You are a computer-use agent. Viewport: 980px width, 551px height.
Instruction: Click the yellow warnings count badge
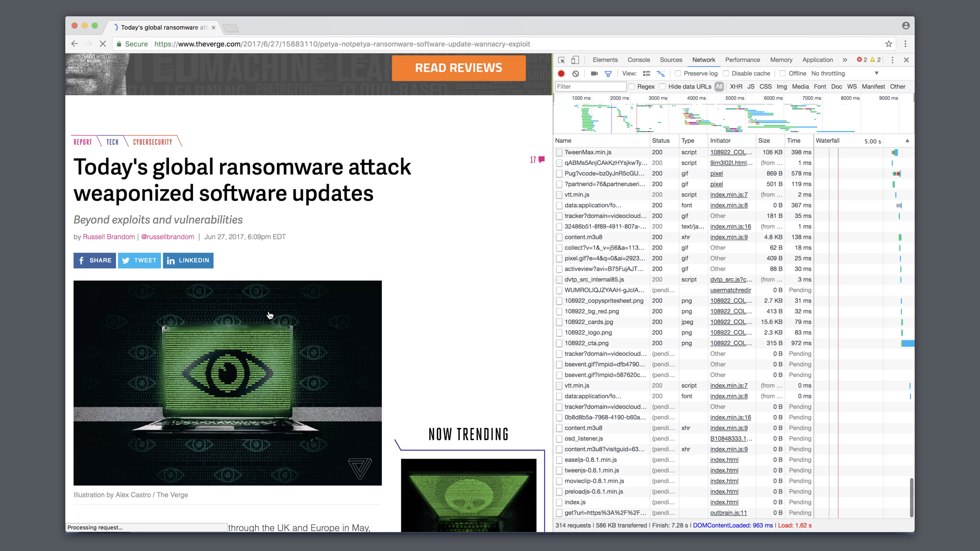[875, 60]
